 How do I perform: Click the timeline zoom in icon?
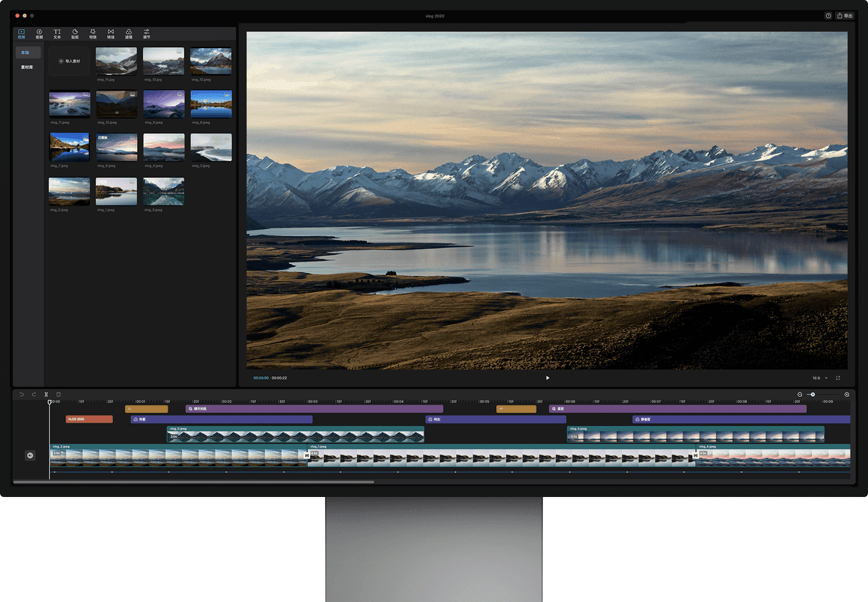point(846,395)
